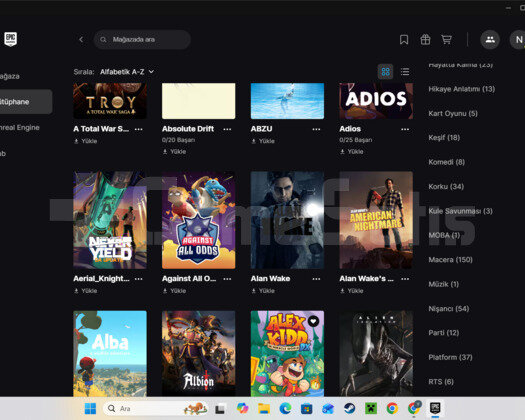Switch the library to grid view

tap(385, 72)
